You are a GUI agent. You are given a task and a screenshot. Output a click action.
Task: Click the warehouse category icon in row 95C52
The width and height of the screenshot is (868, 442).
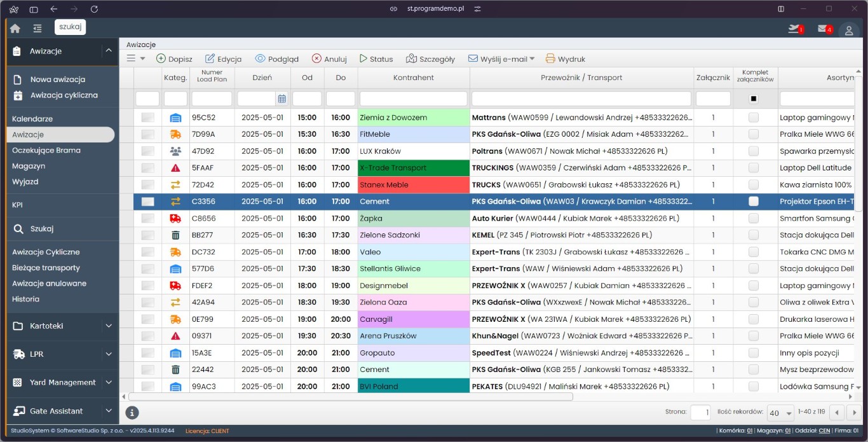pos(175,118)
